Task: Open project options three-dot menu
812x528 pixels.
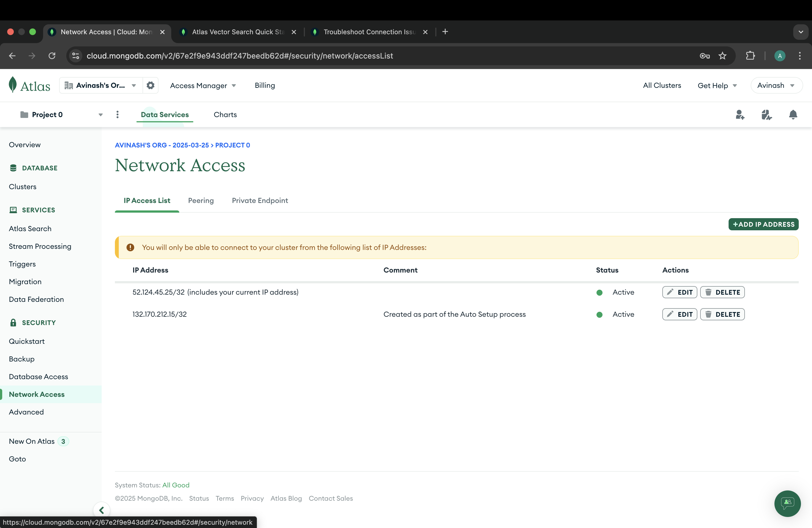Action: (x=117, y=115)
